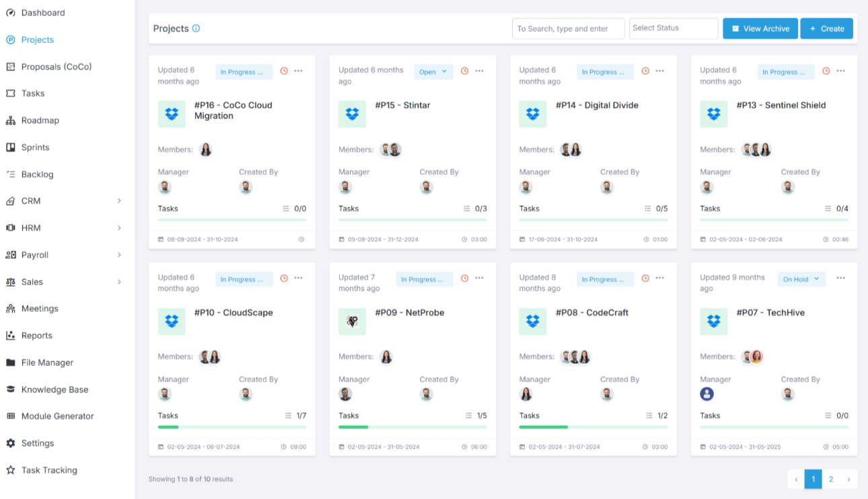Click the NetProbe project logo icon
The image size is (868, 499).
pos(352,321)
